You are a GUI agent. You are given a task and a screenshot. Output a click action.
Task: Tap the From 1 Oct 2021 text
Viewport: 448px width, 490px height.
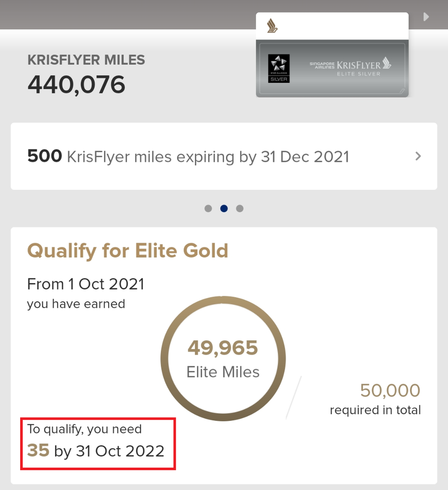tap(86, 284)
